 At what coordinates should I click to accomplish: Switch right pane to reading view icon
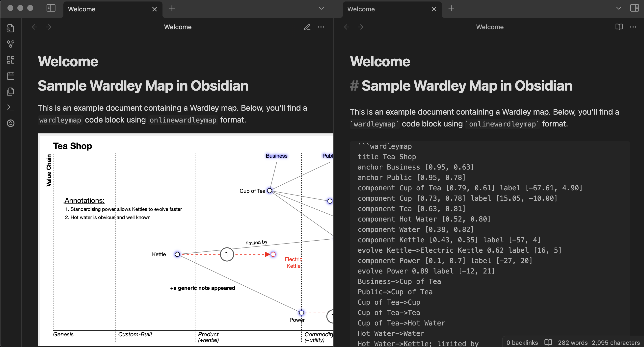[x=619, y=27]
